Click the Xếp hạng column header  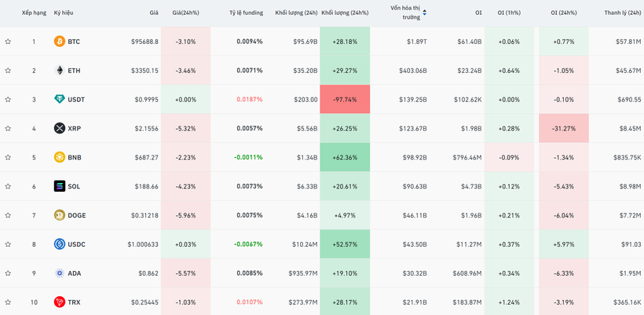coord(34,13)
